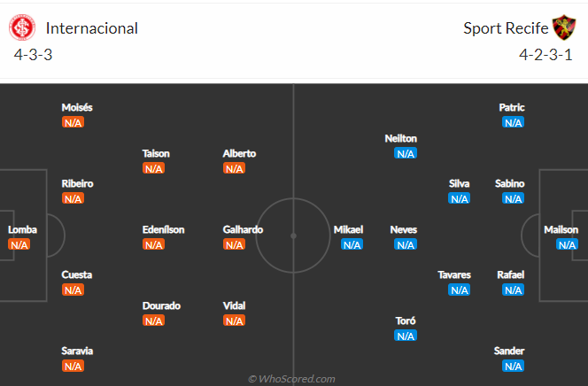Click Patric's blue rating badge
The height and width of the screenshot is (386, 588).
(x=513, y=122)
